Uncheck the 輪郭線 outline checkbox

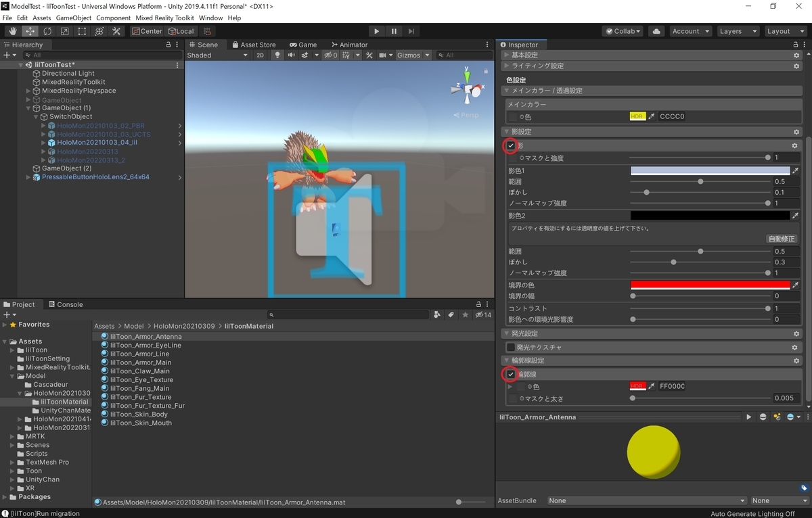(x=511, y=374)
